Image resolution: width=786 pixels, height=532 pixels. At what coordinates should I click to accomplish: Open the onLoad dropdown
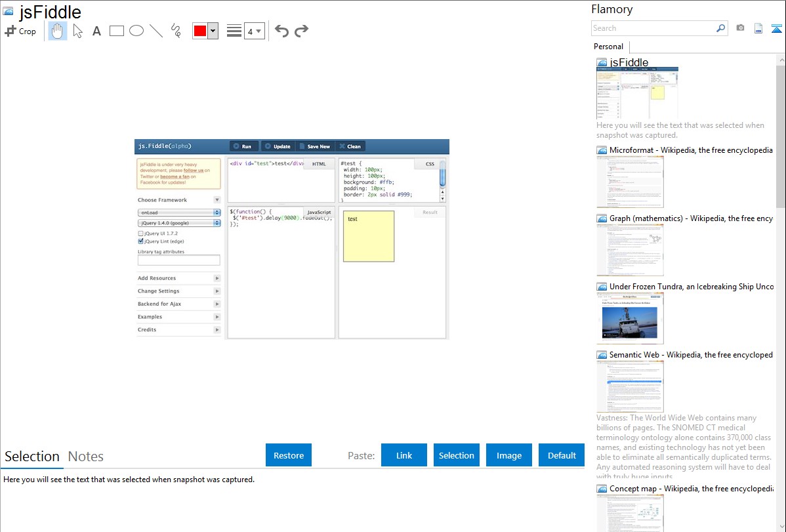(x=179, y=213)
